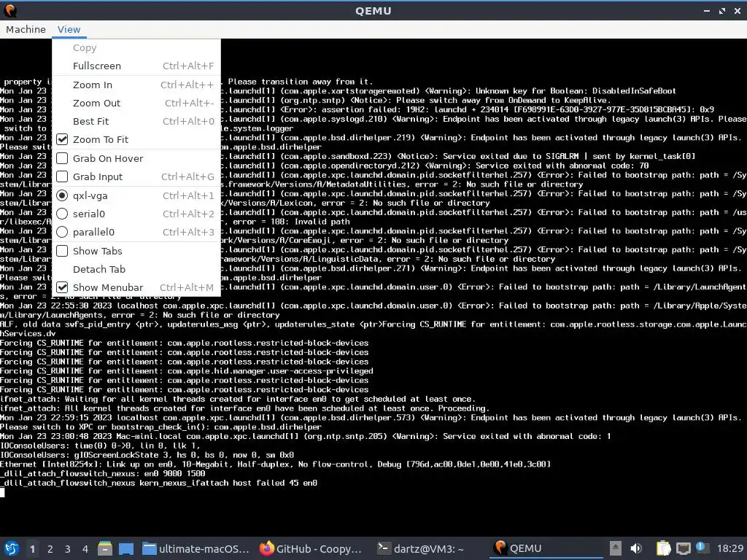Enable Grab On Hover checkbox
Screen dimensions: 747x560
[x=62, y=158]
